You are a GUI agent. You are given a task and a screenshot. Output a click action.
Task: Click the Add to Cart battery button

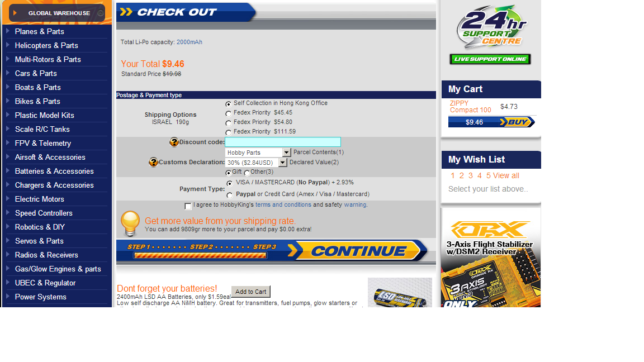(250, 292)
